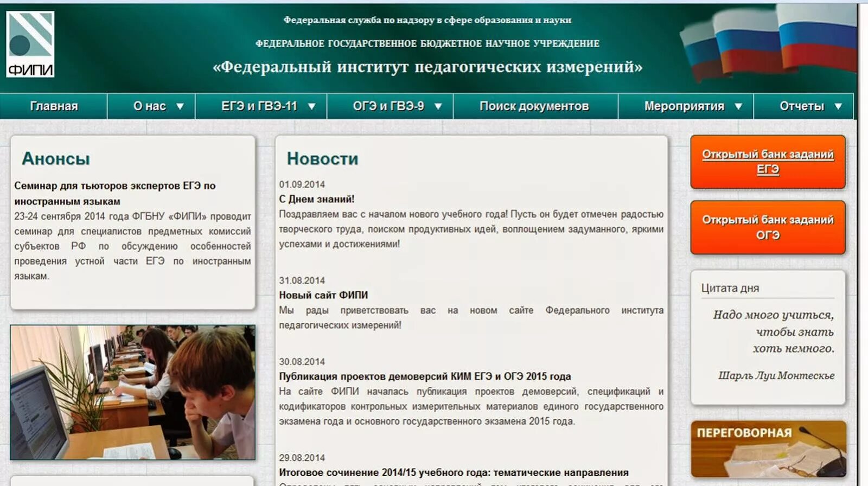Open Открытый банк заданий ОГЭ button
Image resolution: width=868 pixels, height=486 pixels.
[768, 227]
